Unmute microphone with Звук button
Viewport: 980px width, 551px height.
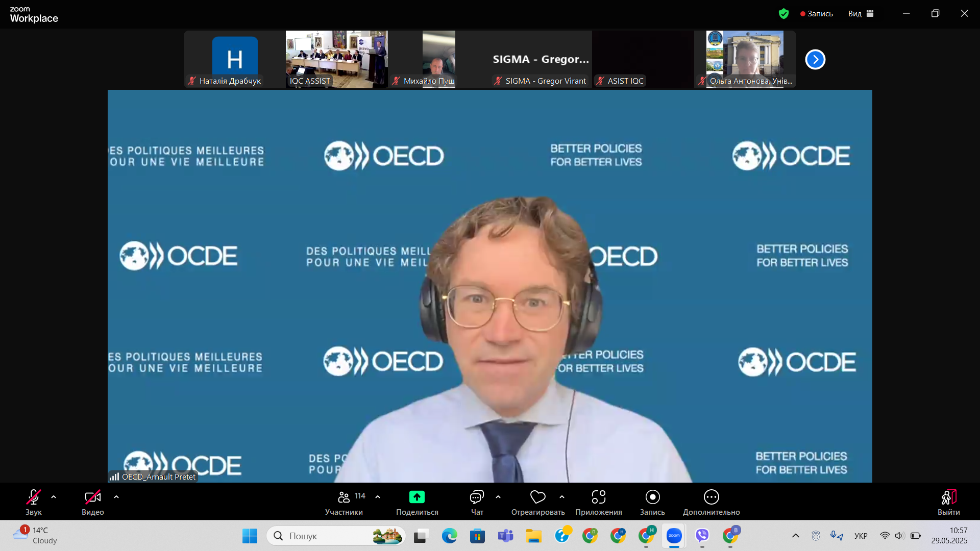(34, 497)
